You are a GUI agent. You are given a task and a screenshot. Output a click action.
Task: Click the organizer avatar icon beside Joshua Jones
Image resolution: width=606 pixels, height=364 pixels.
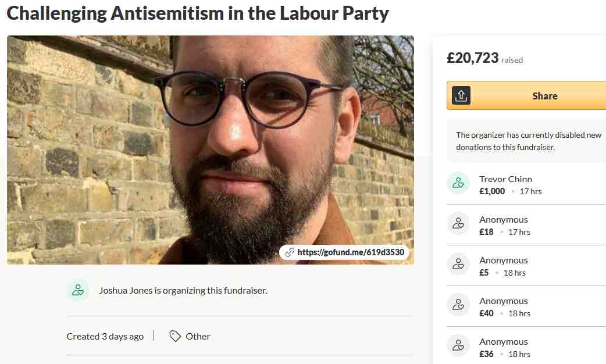tap(78, 290)
